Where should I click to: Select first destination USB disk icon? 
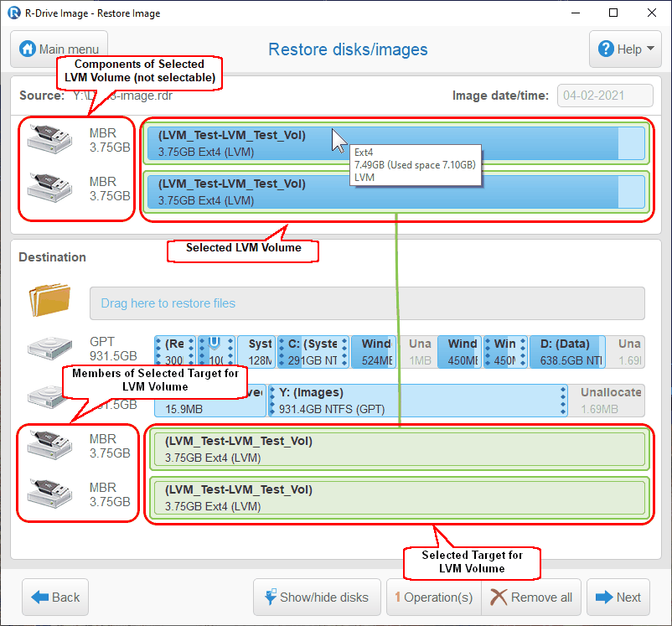49,445
